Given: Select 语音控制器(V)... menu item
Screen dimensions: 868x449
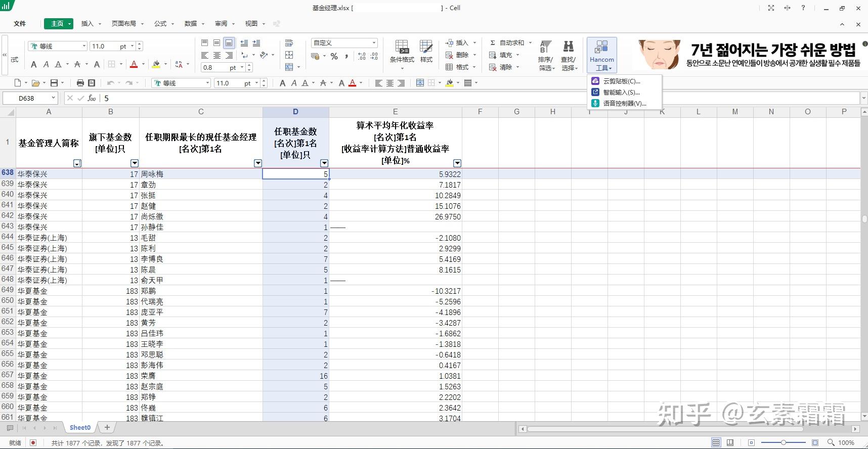Looking at the screenshot, I should pos(625,103).
